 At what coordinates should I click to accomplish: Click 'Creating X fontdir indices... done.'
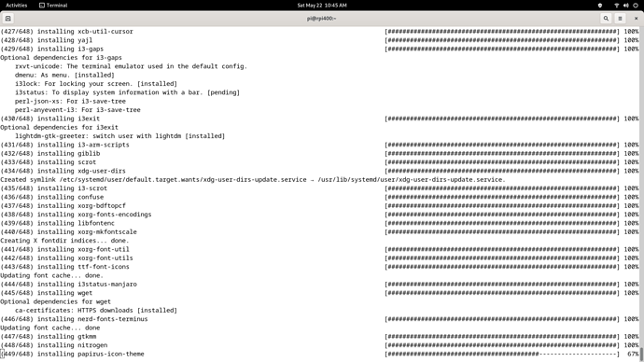click(64, 241)
